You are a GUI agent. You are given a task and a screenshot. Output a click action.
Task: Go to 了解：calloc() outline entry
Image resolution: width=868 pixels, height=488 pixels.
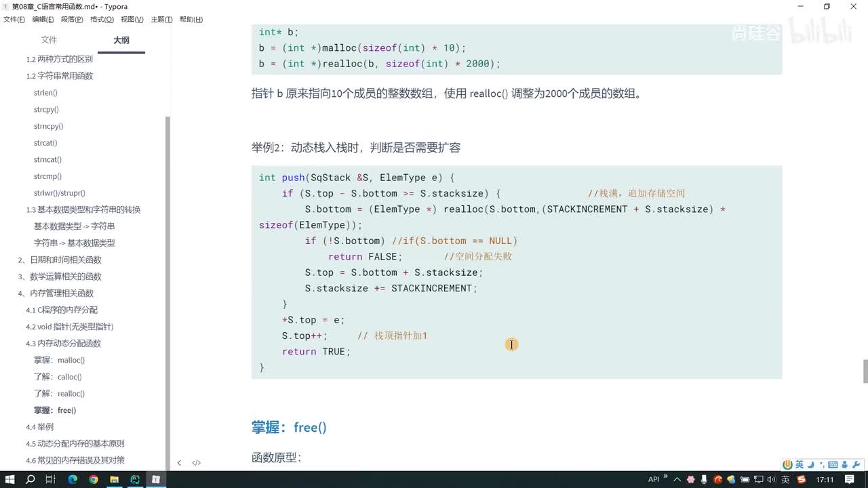(x=58, y=377)
